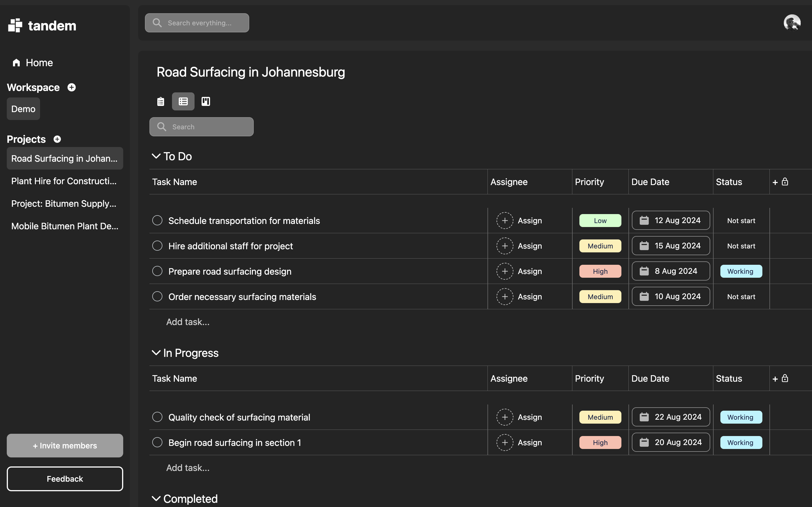Image resolution: width=812 pixels, height=507 pixels.
Task: Click the plus icon beside Workspace
Action: [x=71, y=88]
